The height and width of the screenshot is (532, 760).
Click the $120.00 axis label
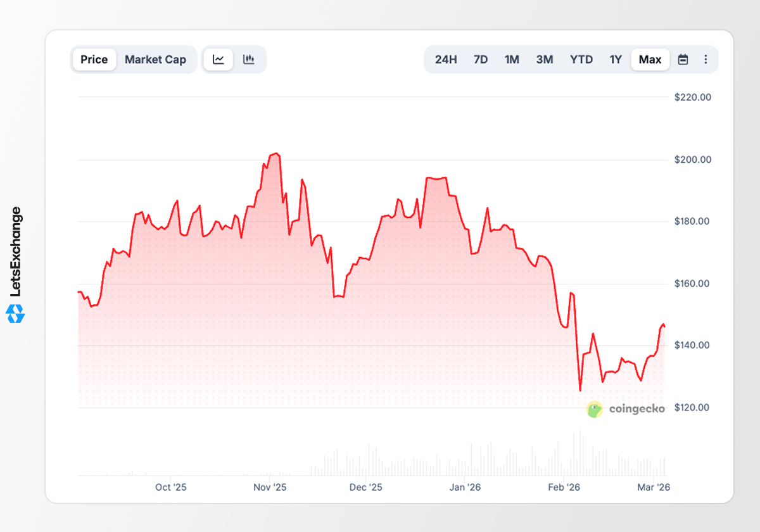click(x=693, y=408)
